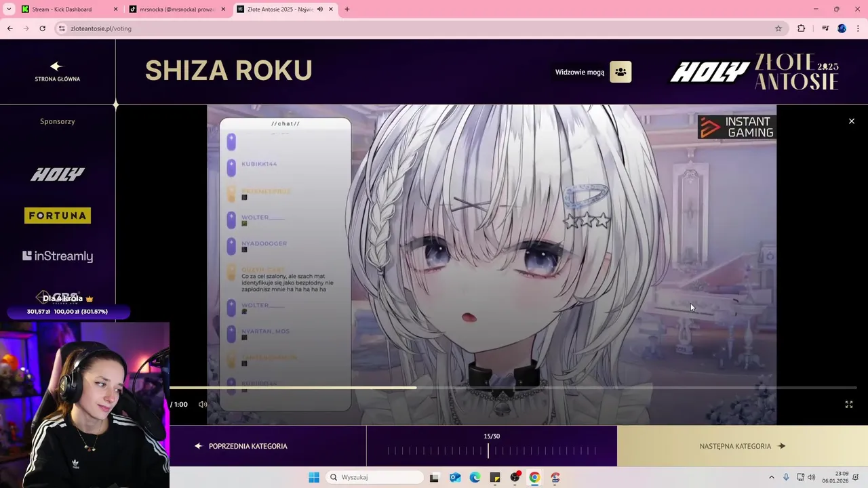Viewport: 868px width, 488px height.
Task: Navigate forward in the browser
Action: pyautogui.click(x=26, y=28)
